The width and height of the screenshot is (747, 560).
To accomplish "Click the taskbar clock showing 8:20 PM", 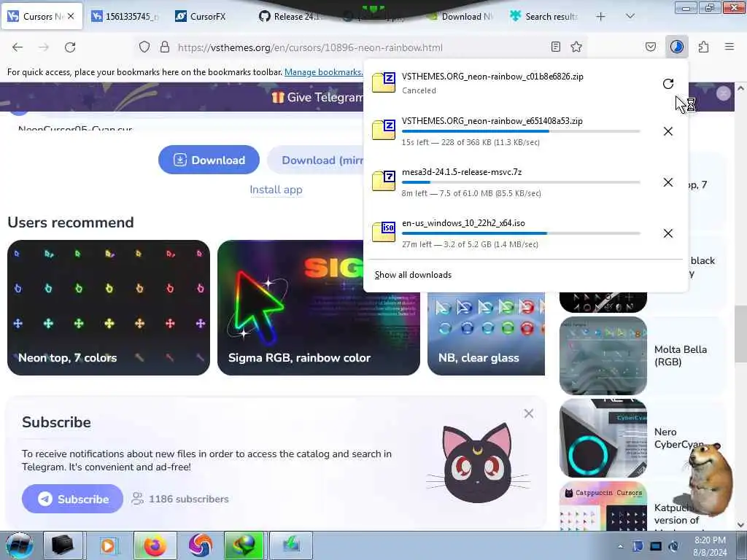I will (710, 546).
